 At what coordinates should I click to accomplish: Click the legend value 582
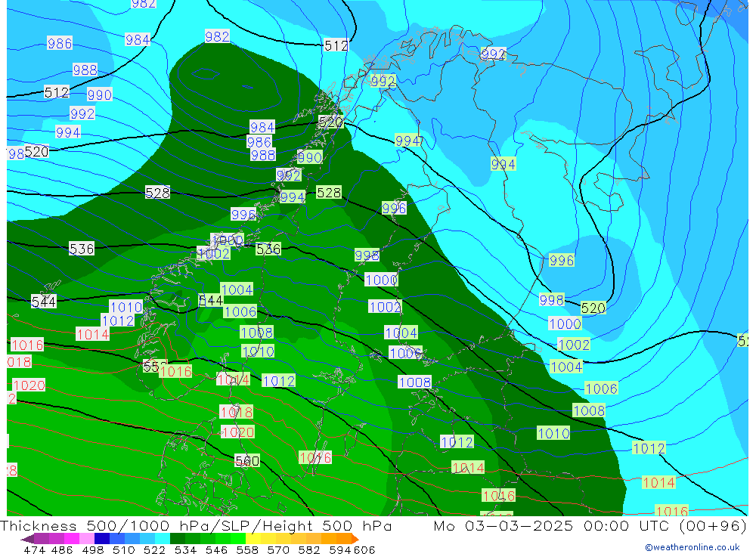pyautogui.click(x=308, y=549)
